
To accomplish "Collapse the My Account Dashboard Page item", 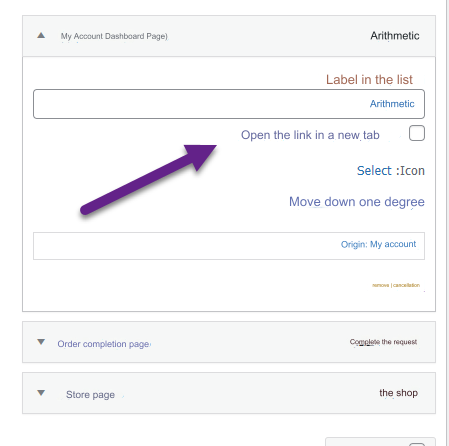I will click(x=41, y=35).
